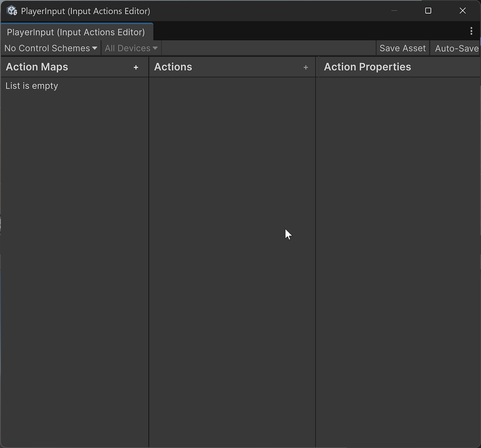This screenshot has width=481, height=448.
Task: Click the Action Properties panel header
Action: coord(367,67)
